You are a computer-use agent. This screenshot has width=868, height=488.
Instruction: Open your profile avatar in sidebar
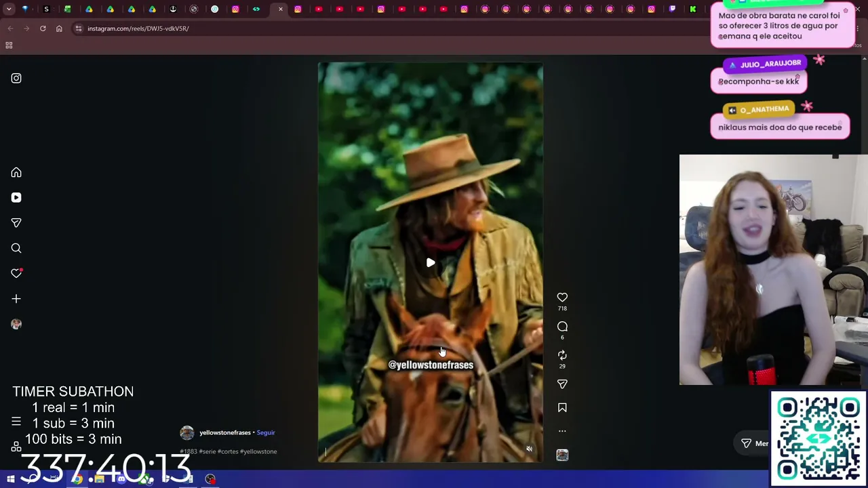click(x=16, y=324)
